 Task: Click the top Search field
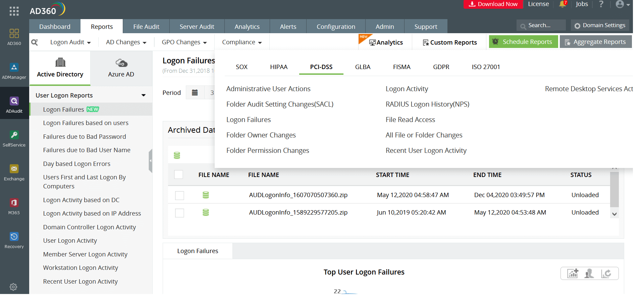pyautogui.click(x=541, y=25)
